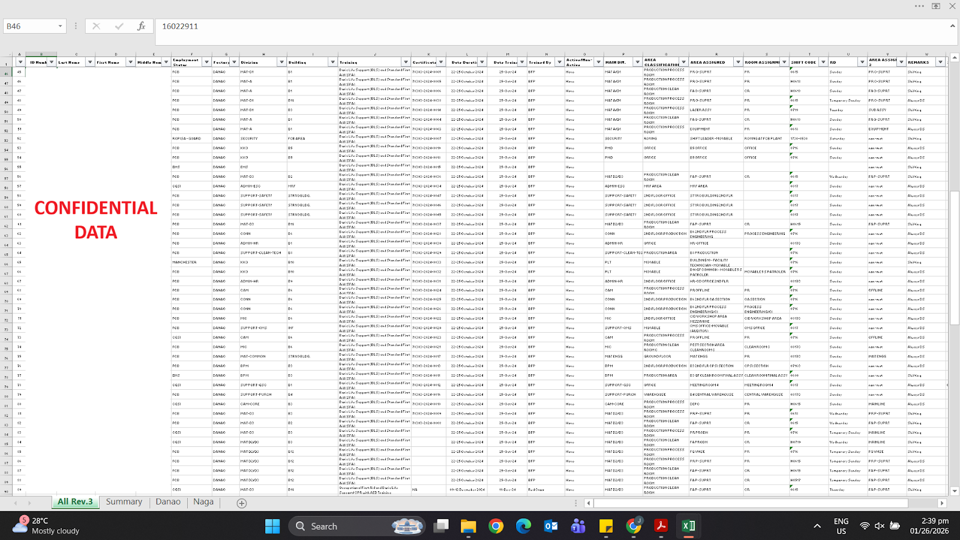Open the Last Name column filter dropdown

pos(90,62)
